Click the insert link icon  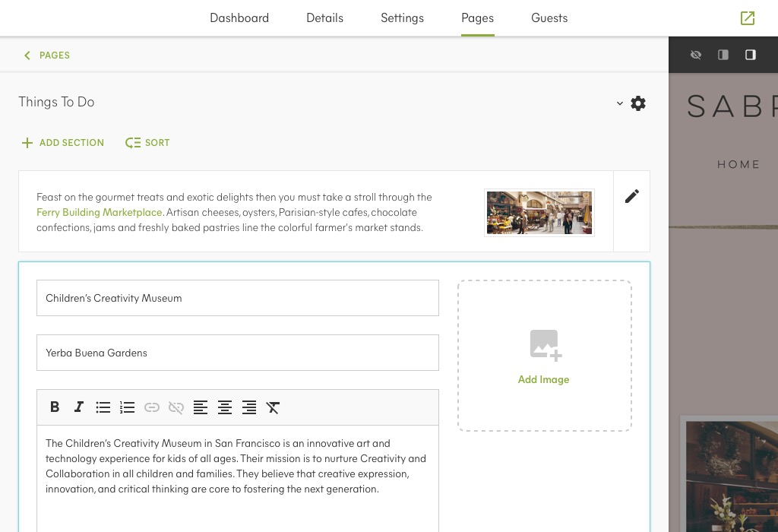pos(152,407)
